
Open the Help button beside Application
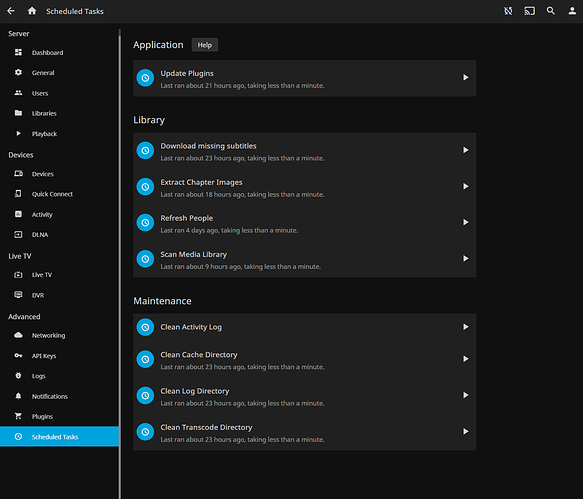(204, 45)
